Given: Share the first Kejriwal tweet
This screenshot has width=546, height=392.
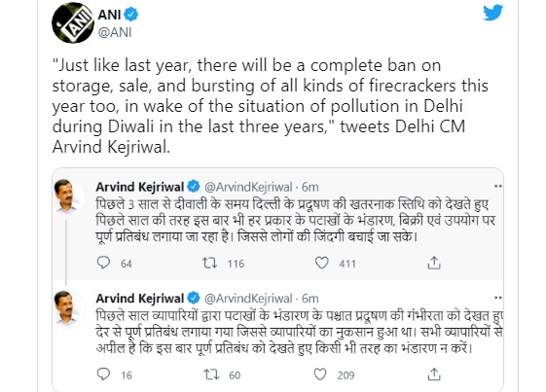Looking at the screenshot, I should 434,263.
